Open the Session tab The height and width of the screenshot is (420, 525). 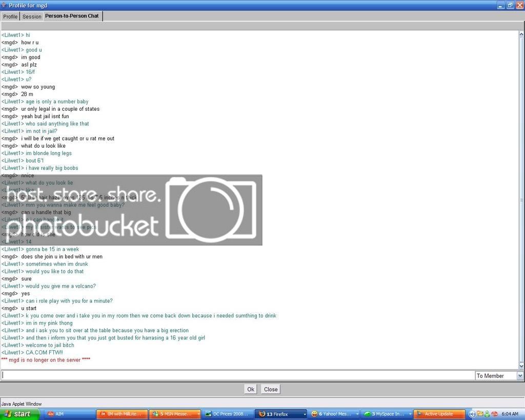[x=32, y=16]
